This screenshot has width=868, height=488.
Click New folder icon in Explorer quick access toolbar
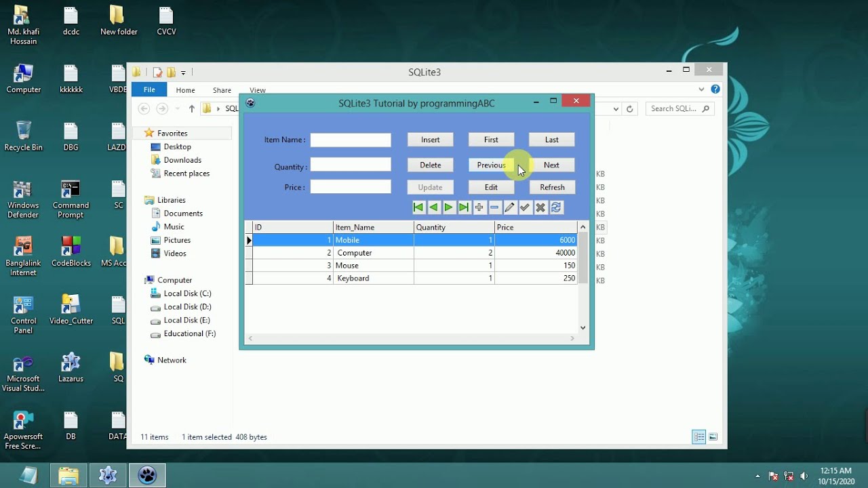(171, 72)
